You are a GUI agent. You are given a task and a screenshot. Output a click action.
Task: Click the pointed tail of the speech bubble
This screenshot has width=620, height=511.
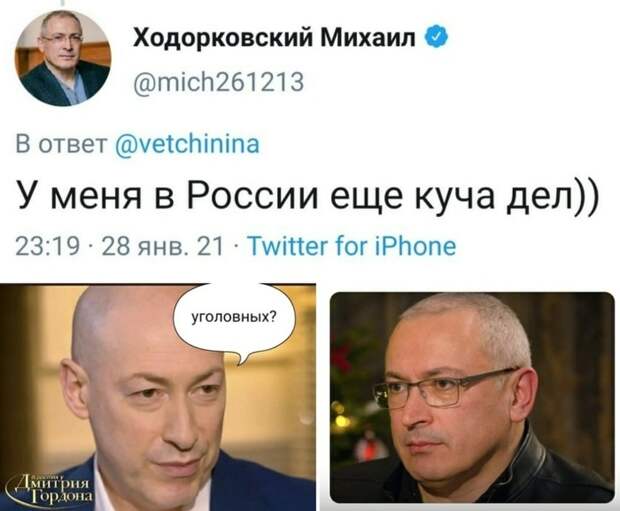(x=242, y=358)
